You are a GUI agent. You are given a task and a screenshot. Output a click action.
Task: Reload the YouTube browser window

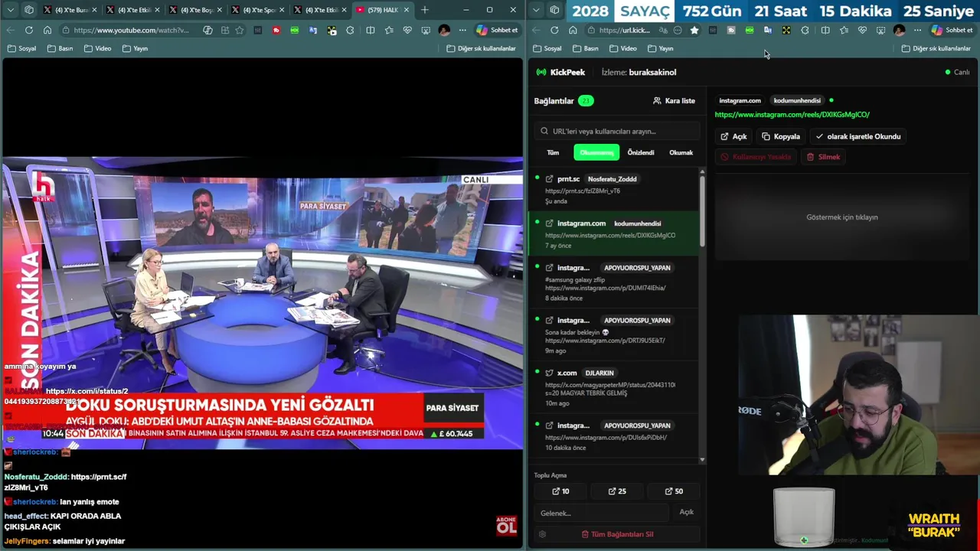pyautogui.click(x=29, y=30)
